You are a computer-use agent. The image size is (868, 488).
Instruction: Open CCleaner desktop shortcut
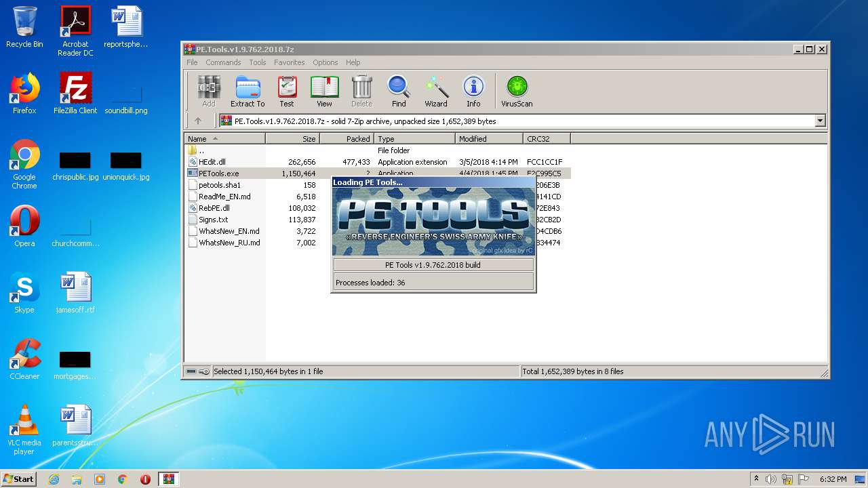pos(24,359)
